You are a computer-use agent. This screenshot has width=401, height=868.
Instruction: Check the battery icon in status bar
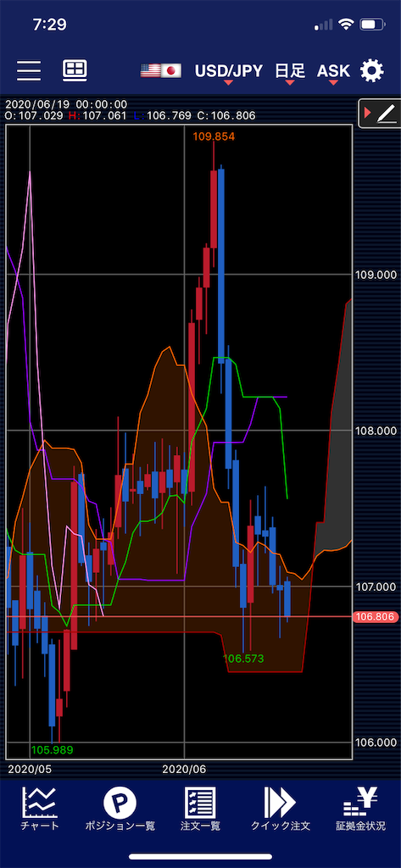pyautogui.click(x=371, y=25)
